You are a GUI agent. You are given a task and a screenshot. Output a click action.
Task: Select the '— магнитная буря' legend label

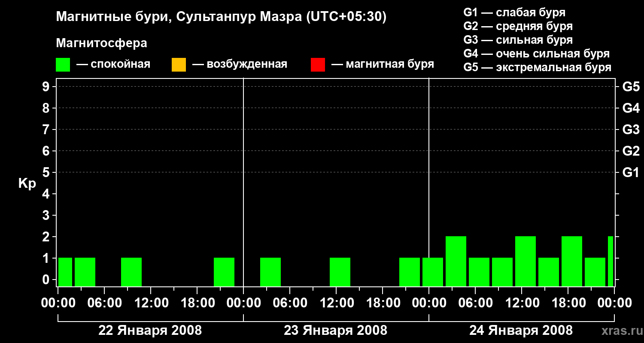383,65
